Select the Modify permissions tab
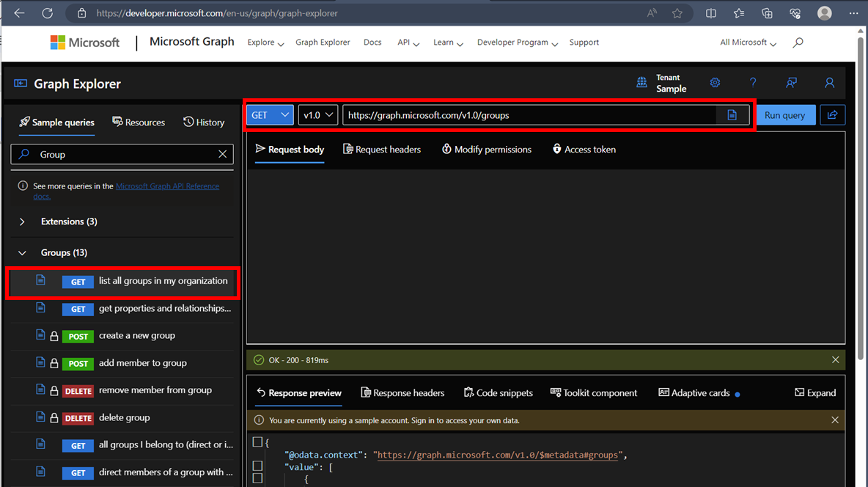The image size is (868, 487). tap(487, 150)
